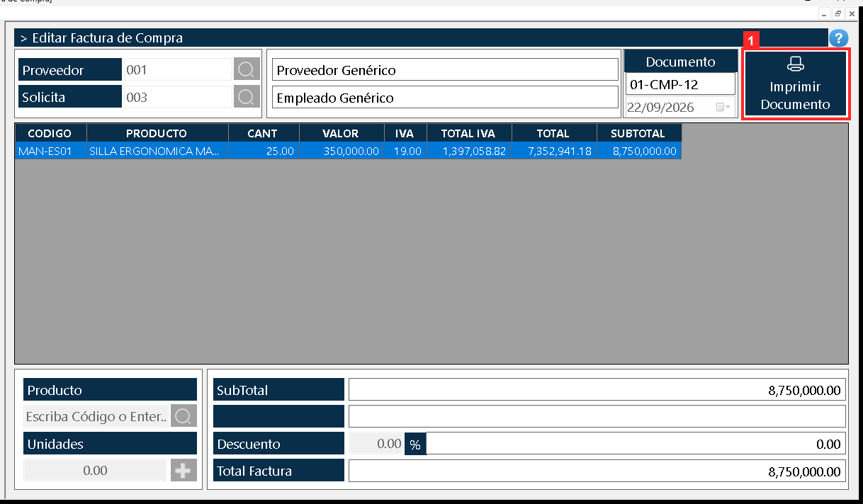Click the IVA column header
Screen dimensions: 863x504
point(405,133)
